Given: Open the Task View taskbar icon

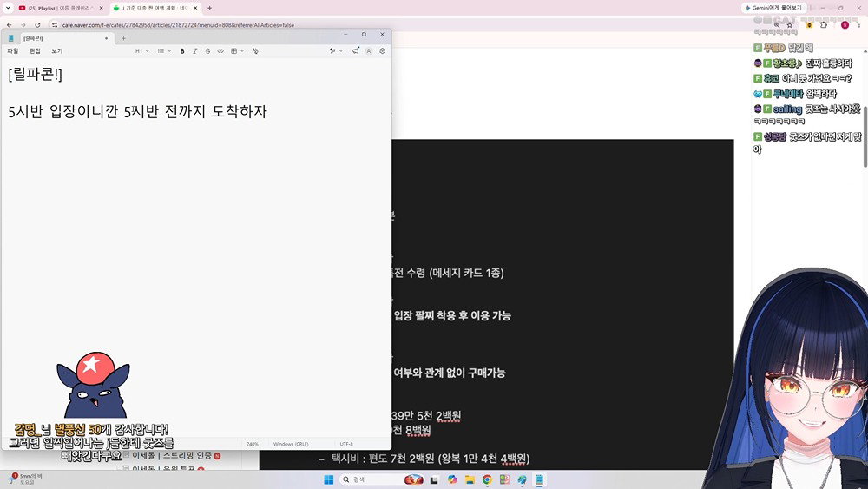Looking at the screenshot, I should [435, 479].
